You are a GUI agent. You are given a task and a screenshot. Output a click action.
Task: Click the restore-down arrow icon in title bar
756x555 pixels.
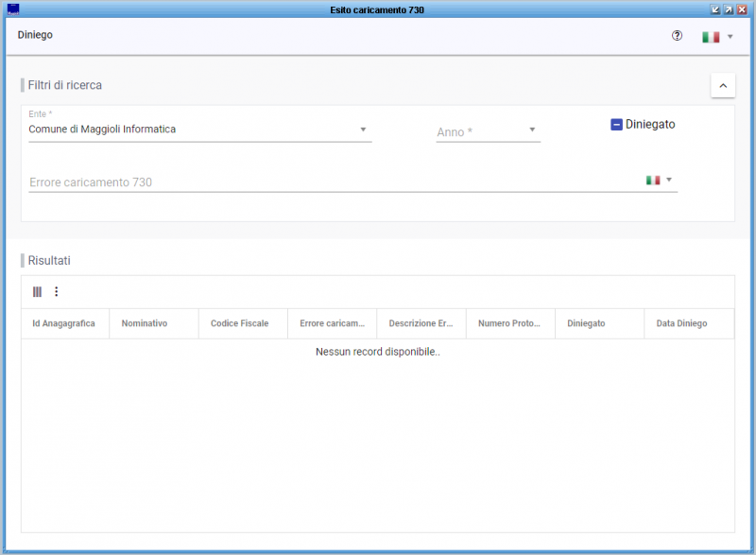click(x=715, y=9)
